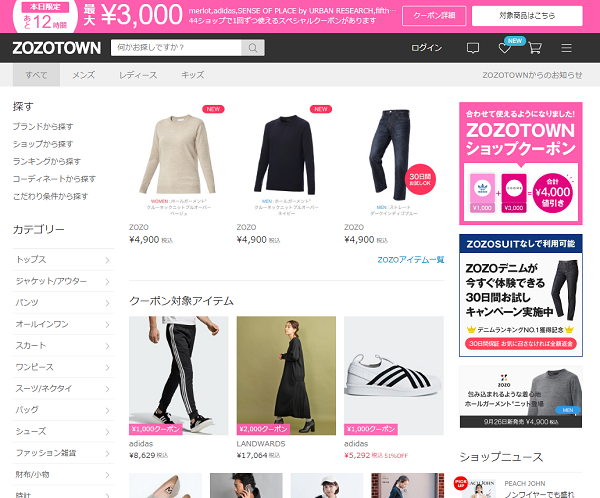This screenshot has width=600, height=498.
Task: Click the search magnifier icon
Action: (253, 48)
